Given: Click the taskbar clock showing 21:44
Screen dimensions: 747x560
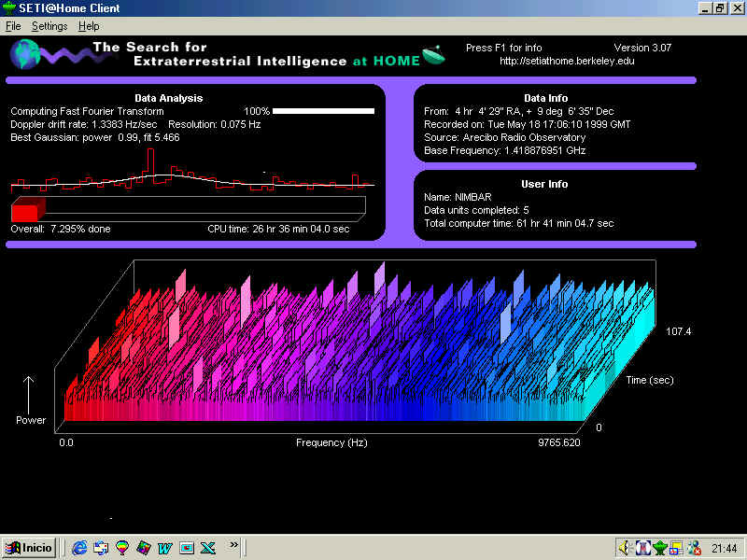Looking at the screenshot, I should point(724,548).
